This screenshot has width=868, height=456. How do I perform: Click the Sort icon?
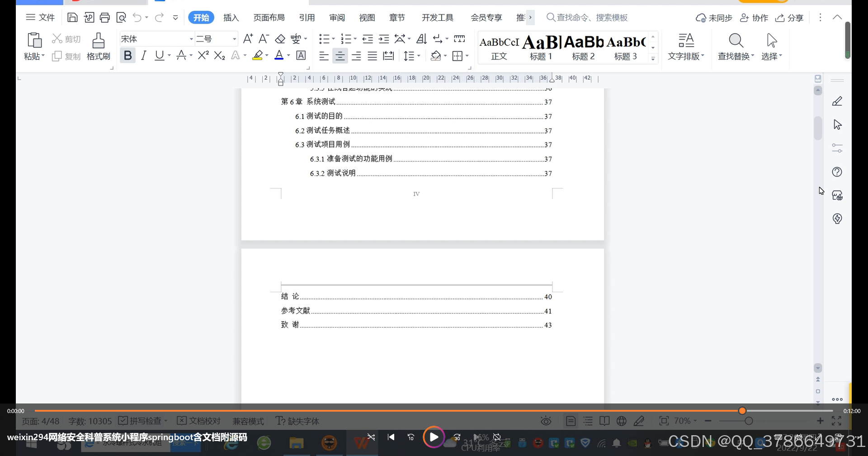[421, 39]
